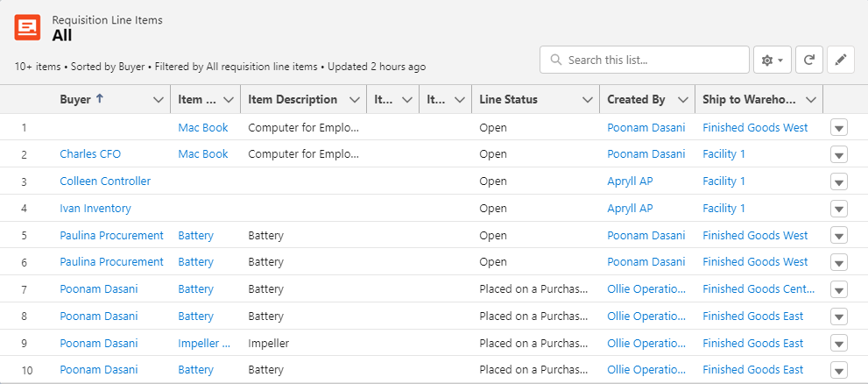Click Finished Goods Central warehouse link
Image resolution: width=868 pixels, height=384 pixels.
point(759,289)
